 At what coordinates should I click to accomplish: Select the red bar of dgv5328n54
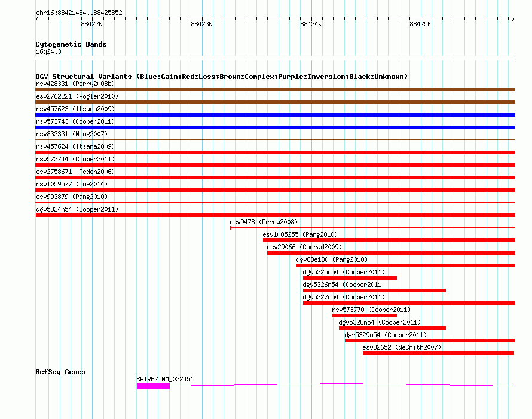point(392,328)
